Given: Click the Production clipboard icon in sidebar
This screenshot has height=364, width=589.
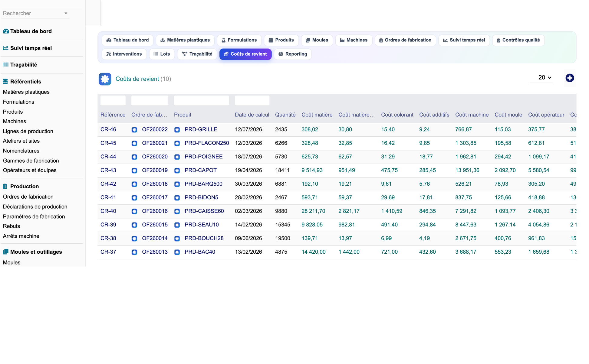Looking at the screenshot, I should pyautogui.click(x=5, y=186).
